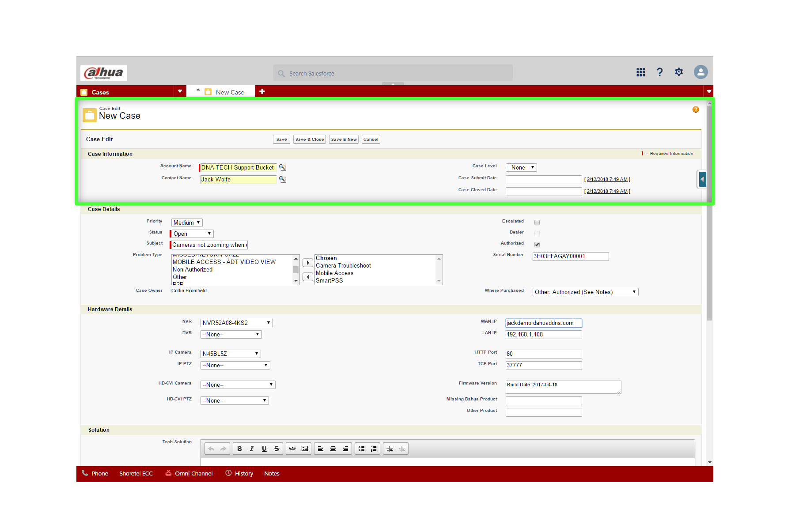The width and height of the screenshot is (795, 532).
Task: Open the DVR dropdown
Action: 231,334
